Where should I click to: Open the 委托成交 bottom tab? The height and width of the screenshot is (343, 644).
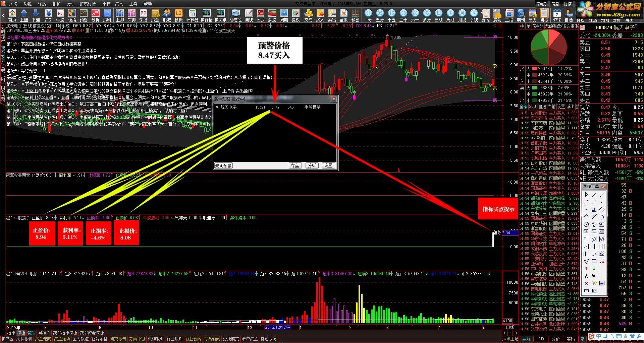tap(231, 339)
